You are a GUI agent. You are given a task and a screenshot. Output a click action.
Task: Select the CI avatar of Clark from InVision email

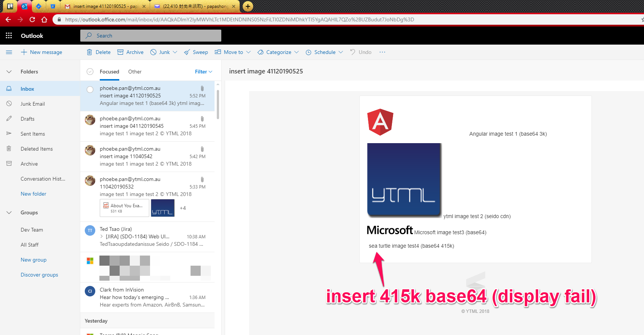[x=90, y=291]
